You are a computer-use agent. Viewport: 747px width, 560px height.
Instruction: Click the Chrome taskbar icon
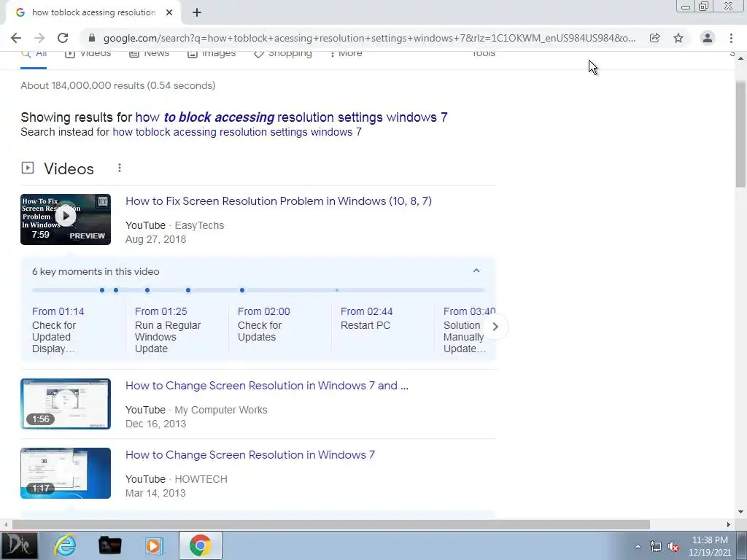201,545
